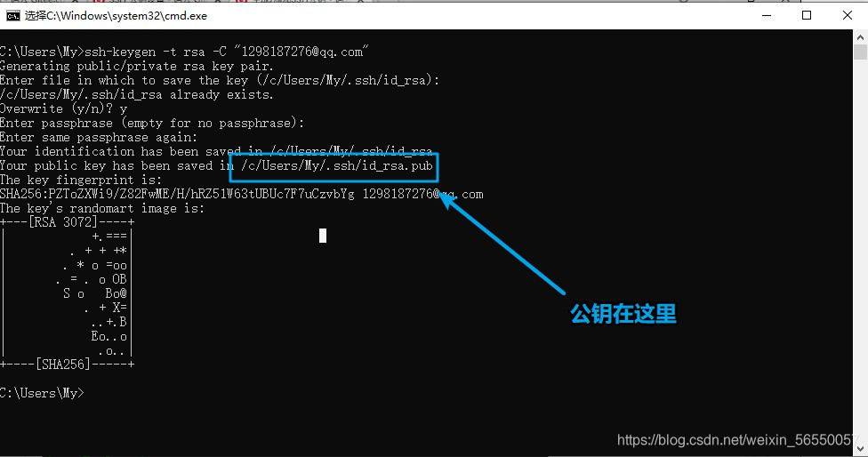Click the SHA256 fingerprint string
This screenshot has height=457, width=868.
(177, 194)
